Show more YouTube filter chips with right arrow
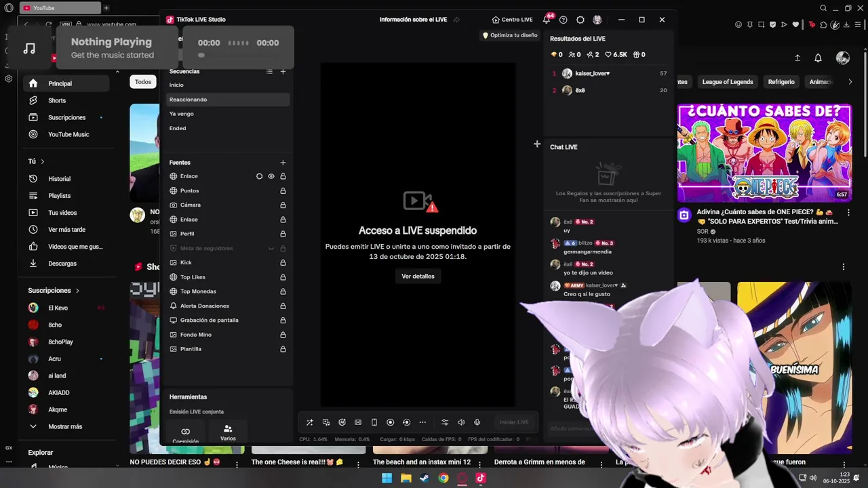The image size is (868, 488). pos(850,82)
